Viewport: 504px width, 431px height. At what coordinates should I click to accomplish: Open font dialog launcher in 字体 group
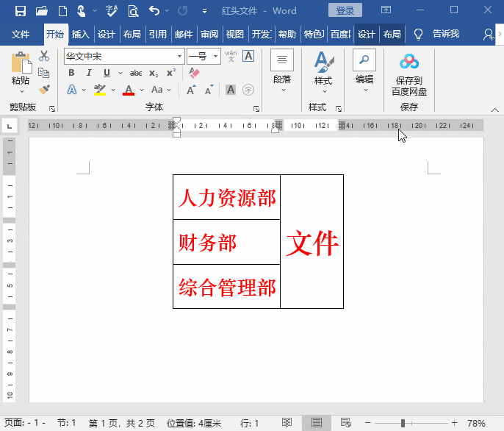pos(256,109)
